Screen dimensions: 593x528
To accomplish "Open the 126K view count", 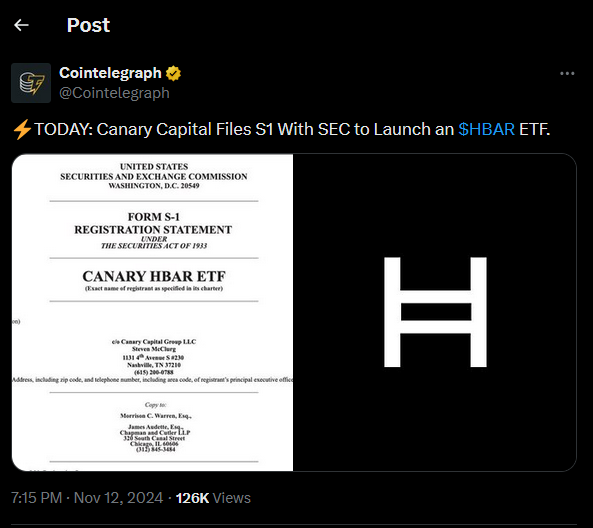I will (x=213, y=498).
